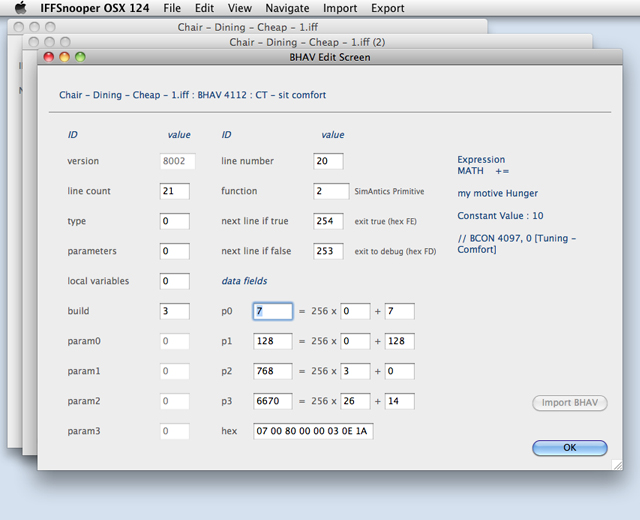The height and width of the screenshot is (520, 640).
Task: Minimize the BHAV Edit Screen window
Action: pos(65,58)
